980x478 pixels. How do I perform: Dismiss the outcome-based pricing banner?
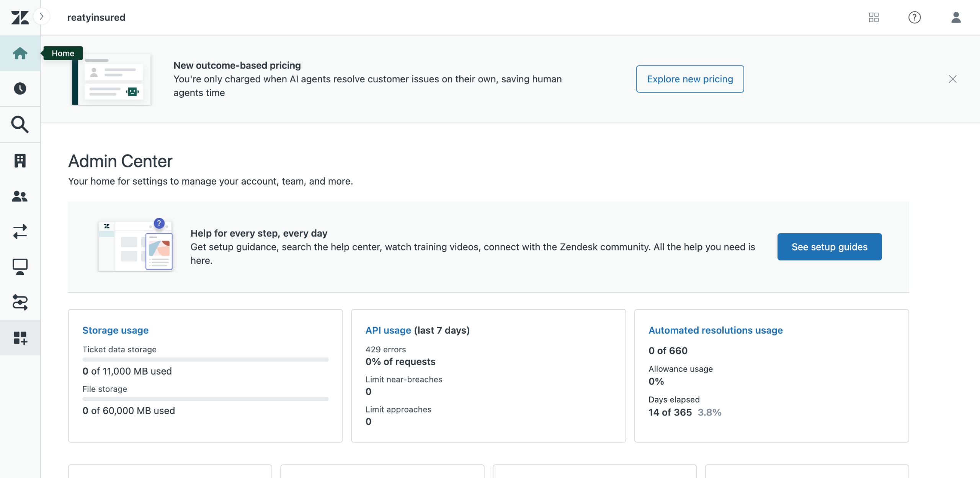coord(953,79)
